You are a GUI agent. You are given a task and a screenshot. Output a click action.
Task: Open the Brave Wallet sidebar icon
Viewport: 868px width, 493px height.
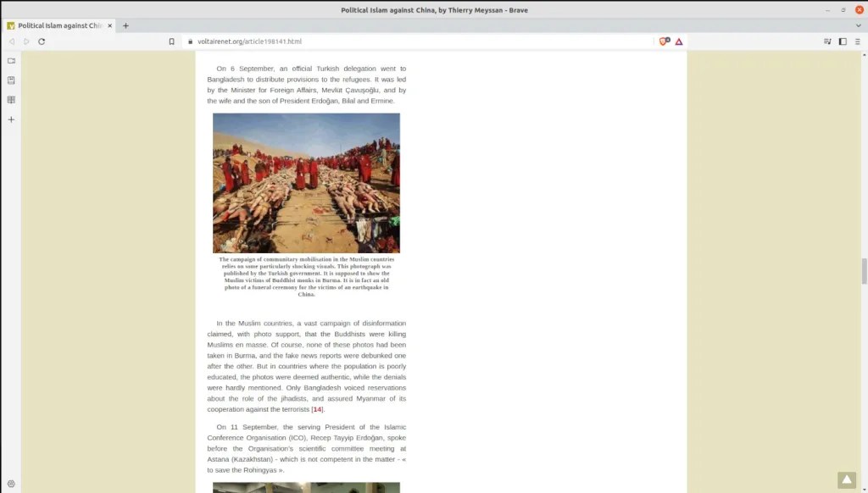pos(11,61)
